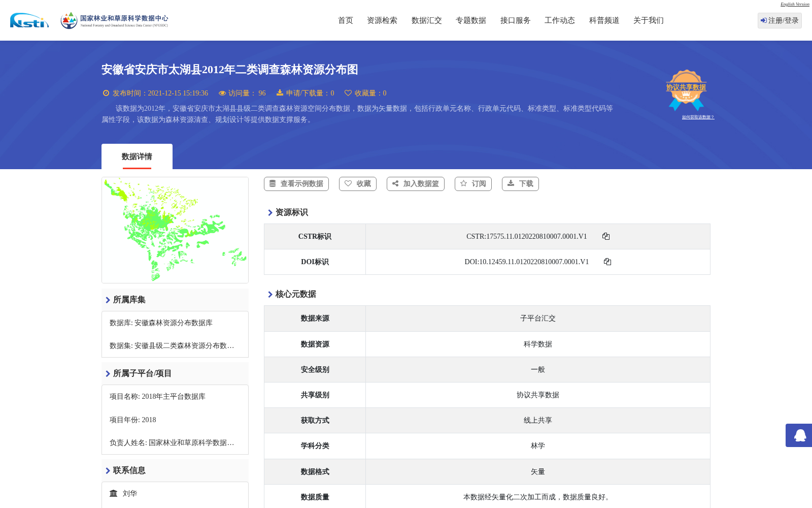Click 数据库: 安徽森林资源分布数据库
The width and height of the screenshot is (812, 508).
pyautogui.click(x=161, y=323)
